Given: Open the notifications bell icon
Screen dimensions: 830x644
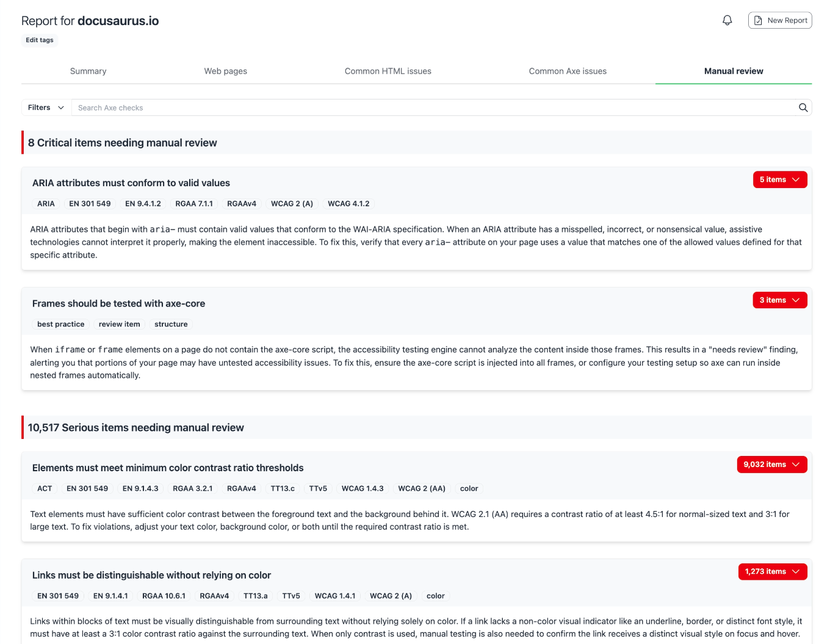Looking at the screenshot, I should click(727, 20).
